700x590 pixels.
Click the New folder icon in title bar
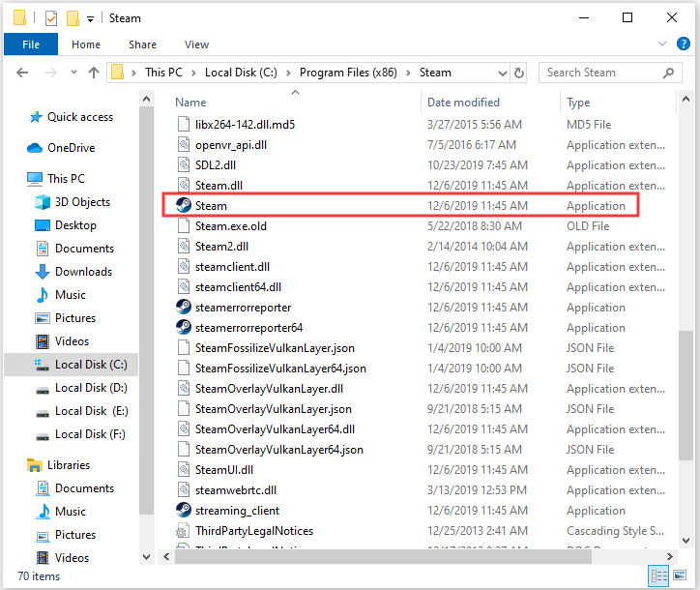pos(73,18)
